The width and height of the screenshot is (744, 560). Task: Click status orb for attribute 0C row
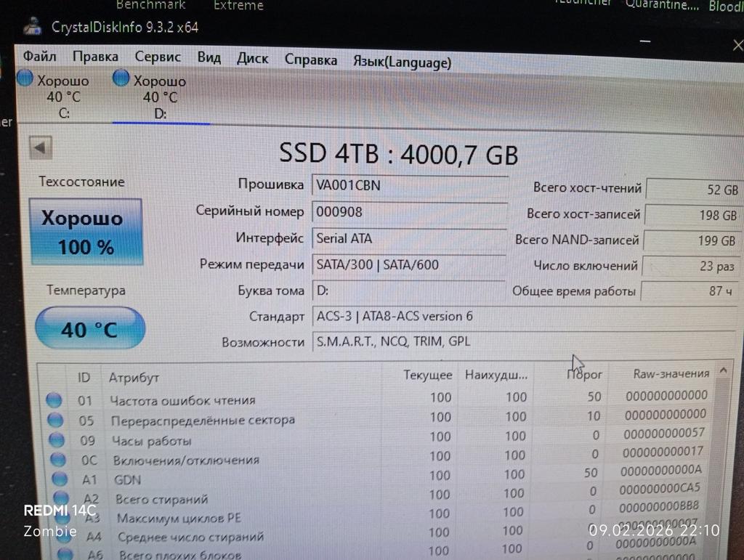pyautogui.click(x=57, y=460)
